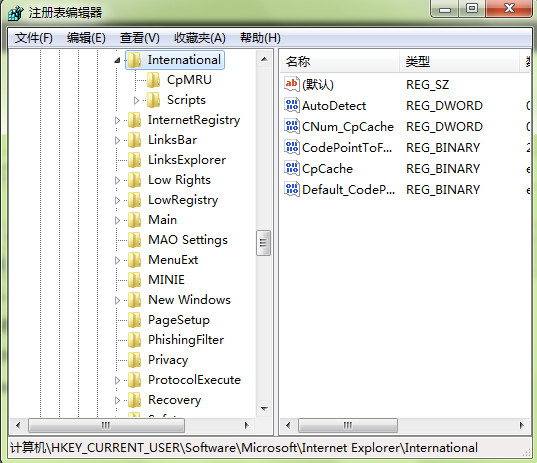Expand the Main key

point(117,220)
